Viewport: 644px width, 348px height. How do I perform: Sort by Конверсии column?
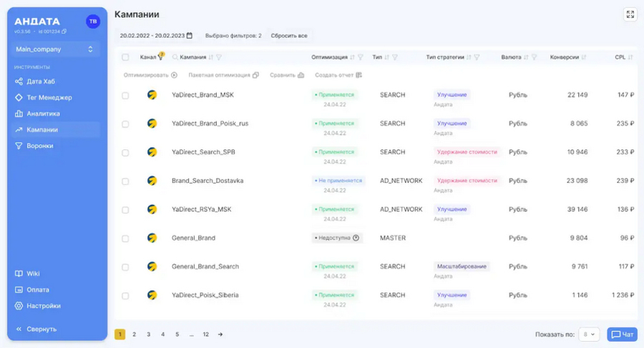[584, 57]
